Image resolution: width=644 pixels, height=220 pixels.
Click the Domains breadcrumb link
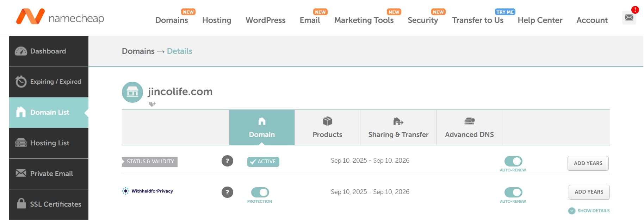pyautogui.click(x=138, y=51)
